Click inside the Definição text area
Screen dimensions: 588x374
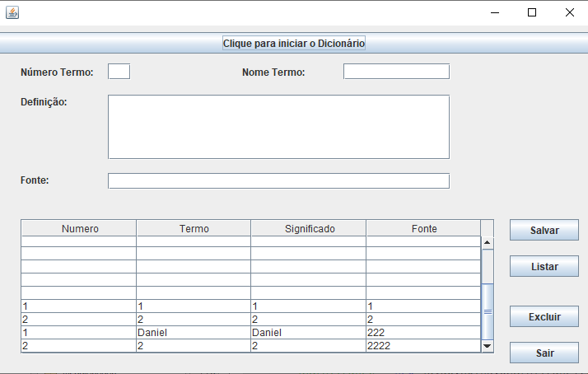pyautogui.click(x=278, y=127)
